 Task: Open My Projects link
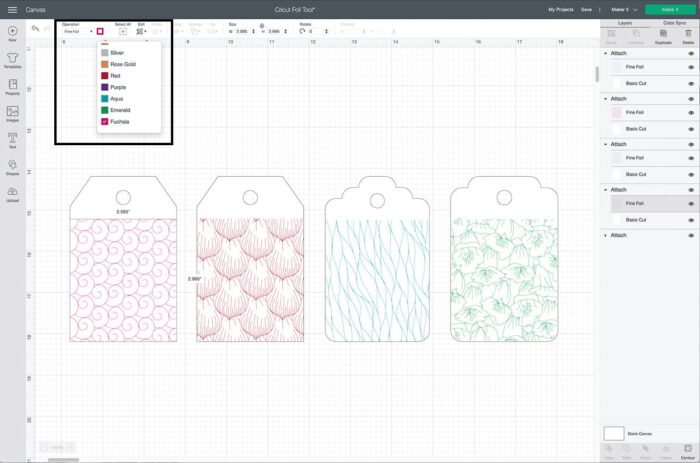point(561,9)
